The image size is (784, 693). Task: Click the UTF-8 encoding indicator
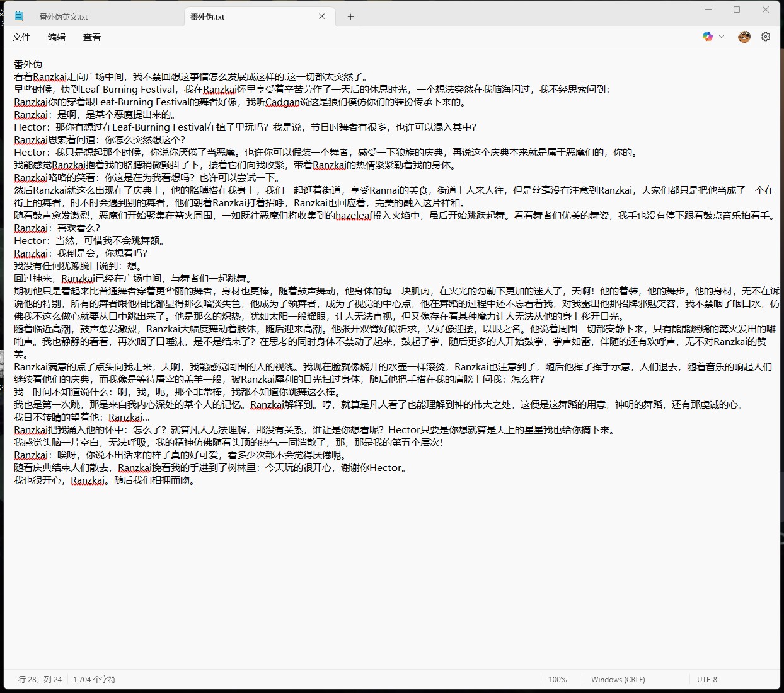(x=706, y=679)
